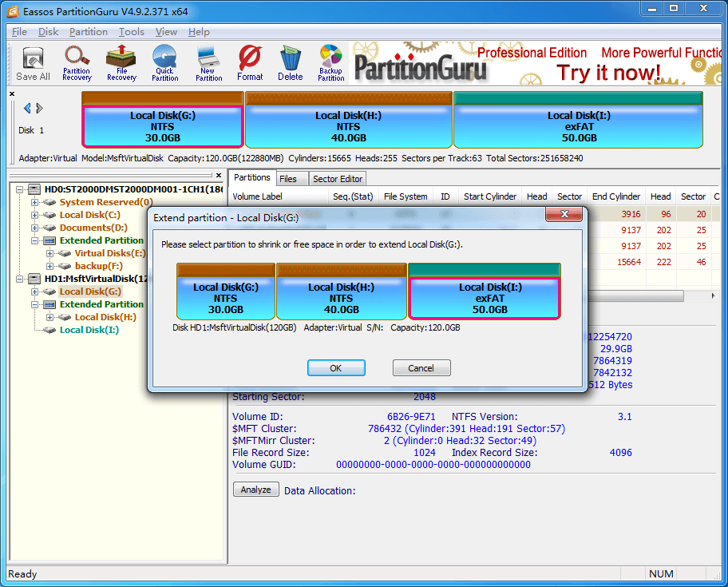Viewport: 728px width, 587px height.
Task: Click the Start Cylinder column header
Action: pyautogui.click(x=490, y=196)
